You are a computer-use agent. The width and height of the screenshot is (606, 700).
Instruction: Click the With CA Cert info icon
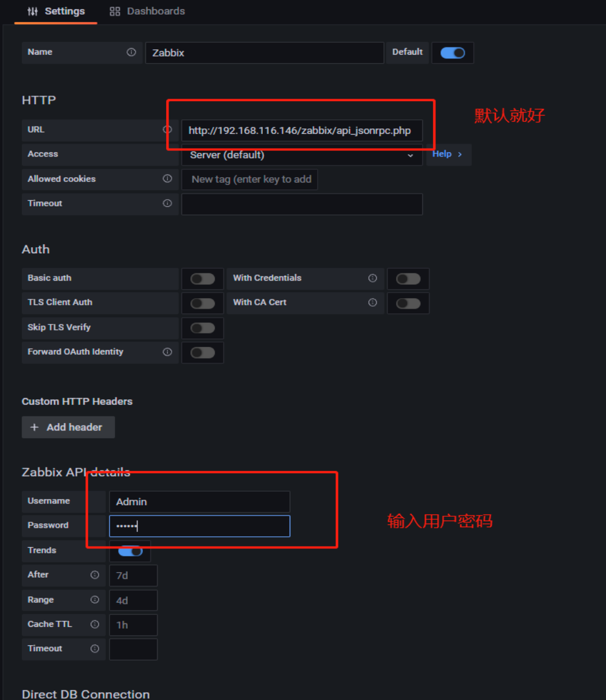[372, 303]
